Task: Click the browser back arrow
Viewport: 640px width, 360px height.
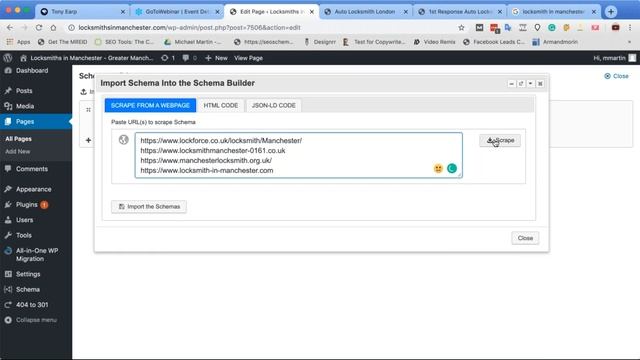Action: (x=10, y=28)
